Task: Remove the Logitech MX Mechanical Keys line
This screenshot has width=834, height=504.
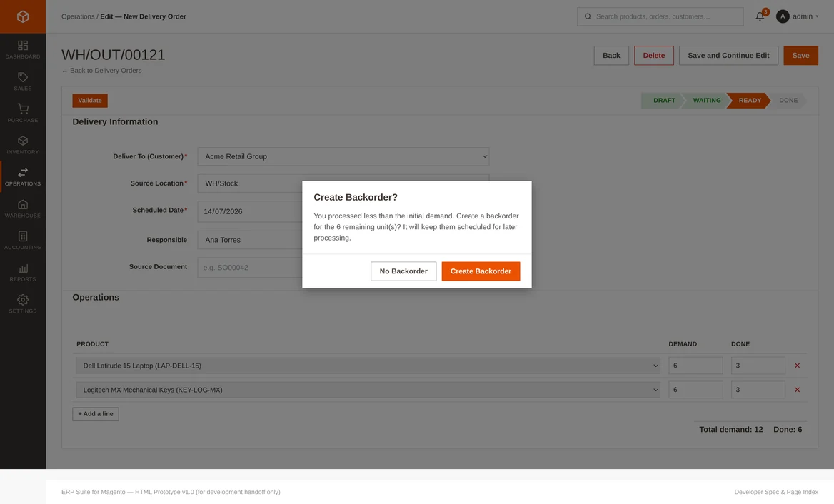Action: coord(797,390)
